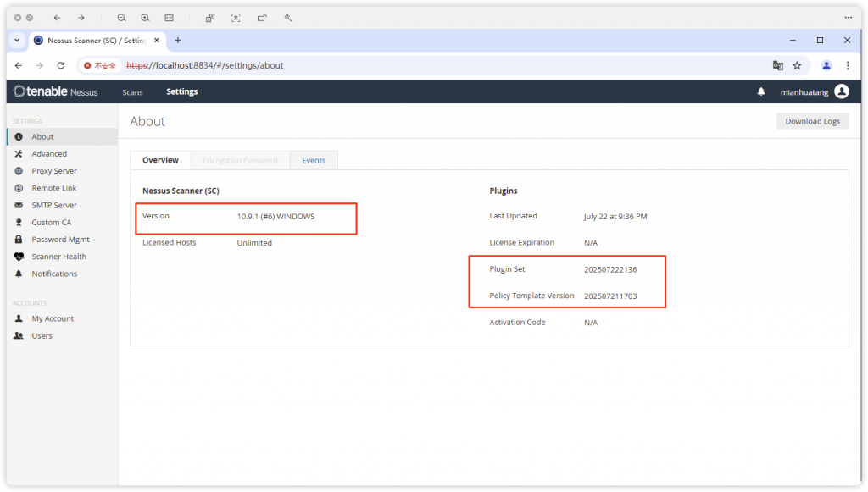868x492 pixels.
Task: Click the browser translate page icon
Action: pos(777,65)
